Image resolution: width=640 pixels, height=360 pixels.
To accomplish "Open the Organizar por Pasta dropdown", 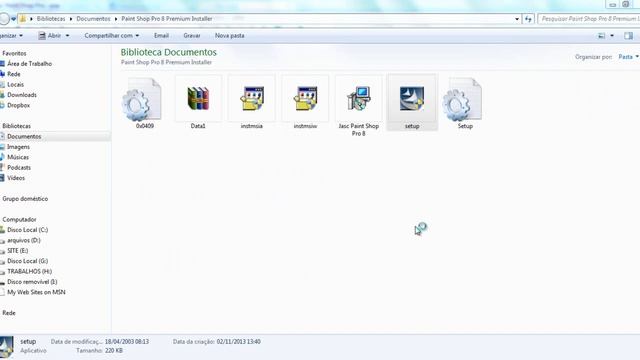I will [x=628, y=57].
